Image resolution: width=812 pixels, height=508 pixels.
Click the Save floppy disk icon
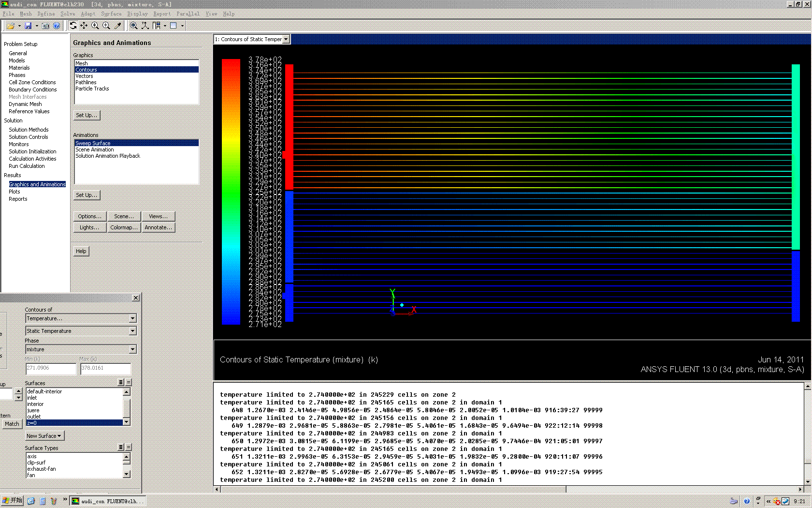point(28,26)
